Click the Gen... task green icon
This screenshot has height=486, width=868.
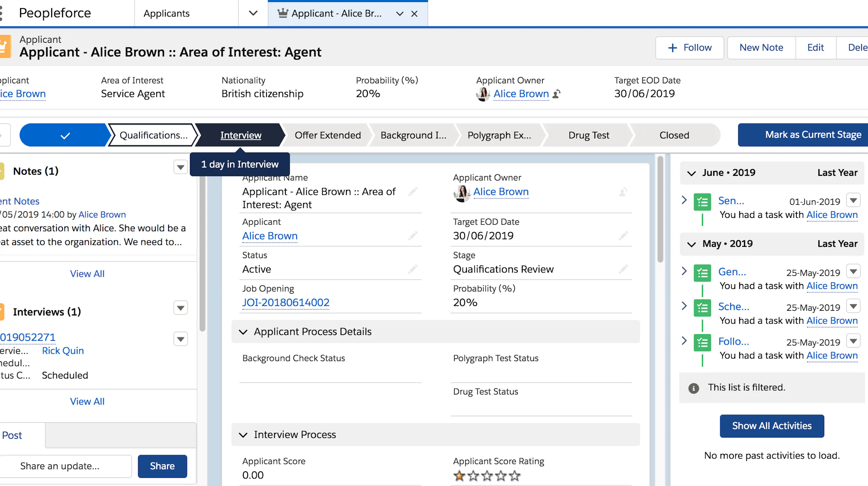702,273
